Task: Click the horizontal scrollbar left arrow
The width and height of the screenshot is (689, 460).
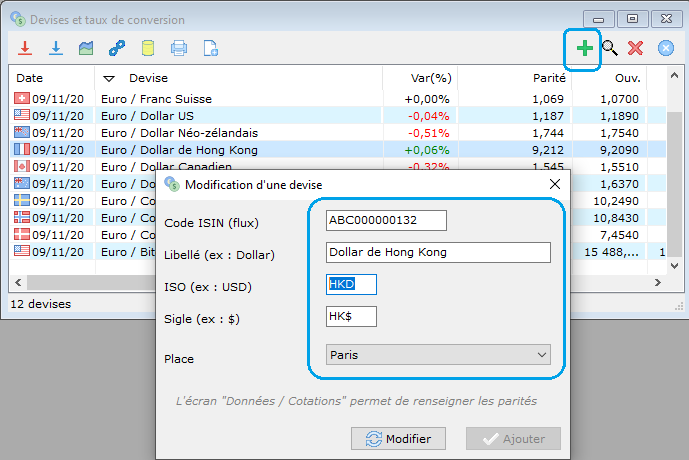Action: click(x=18, y=282)
